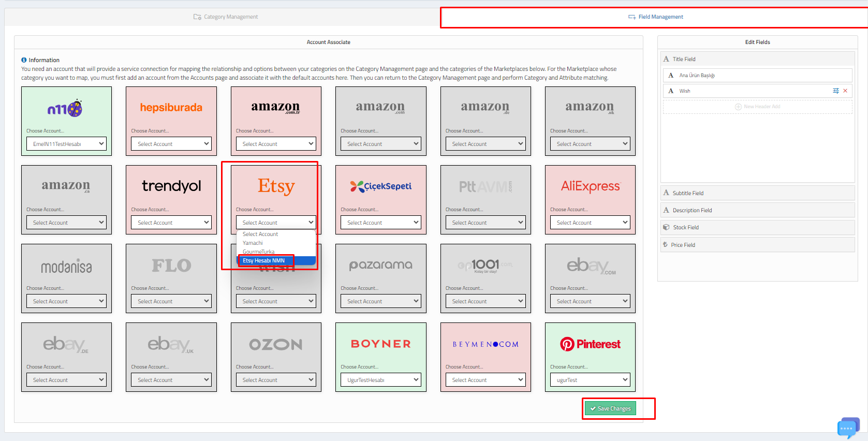Expand the Description Field section

[x=692, y=210]
